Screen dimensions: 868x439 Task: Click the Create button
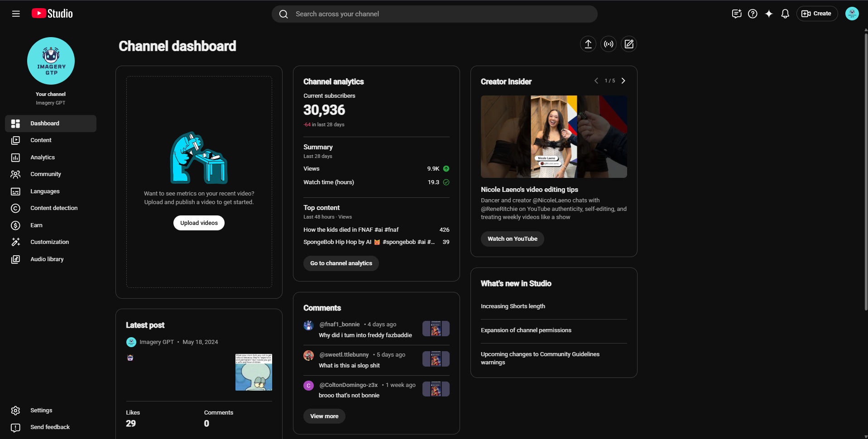[817, 14]
